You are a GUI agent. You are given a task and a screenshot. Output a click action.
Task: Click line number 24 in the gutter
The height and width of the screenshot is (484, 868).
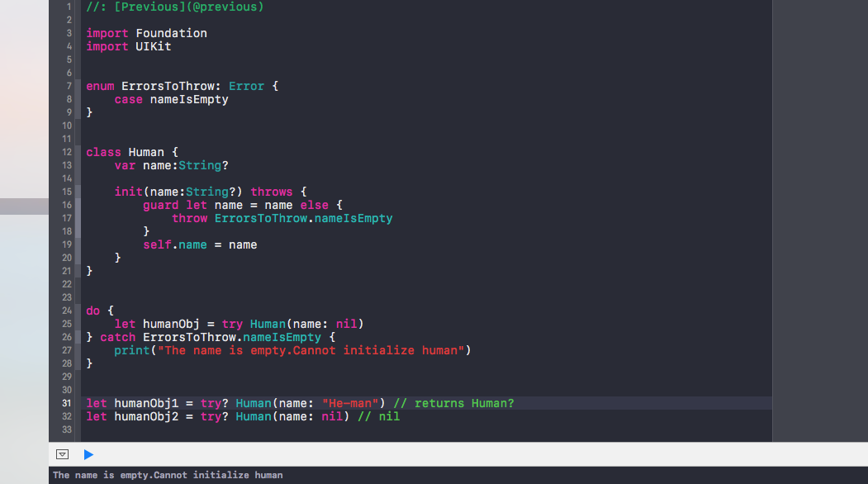[67, 311]
